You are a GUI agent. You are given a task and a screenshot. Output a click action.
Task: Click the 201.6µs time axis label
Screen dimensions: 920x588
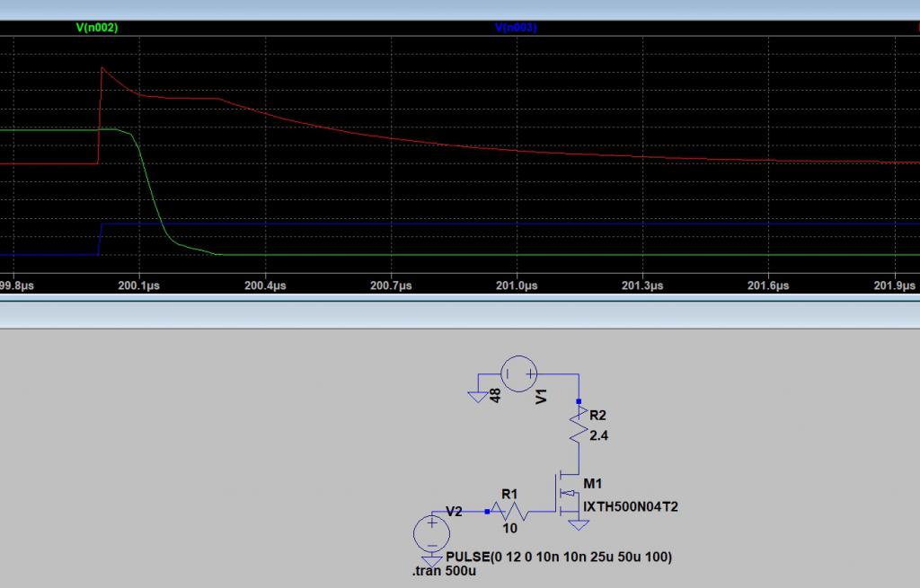(768, 285)
